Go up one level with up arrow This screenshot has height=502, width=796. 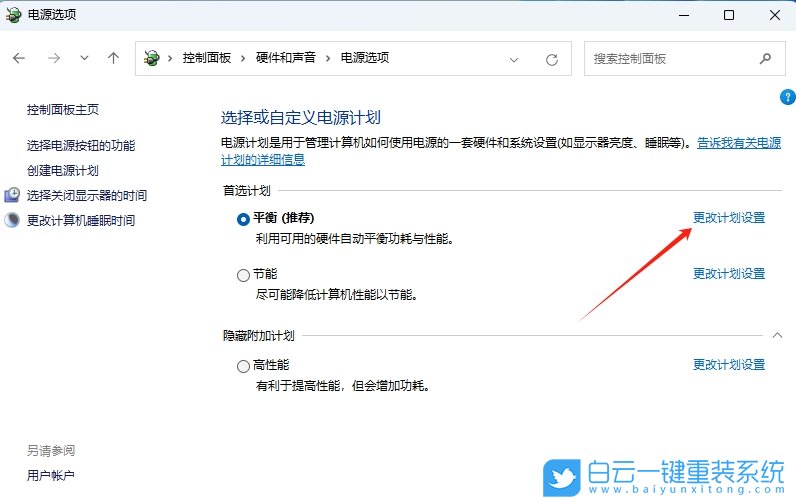point(113,58)
